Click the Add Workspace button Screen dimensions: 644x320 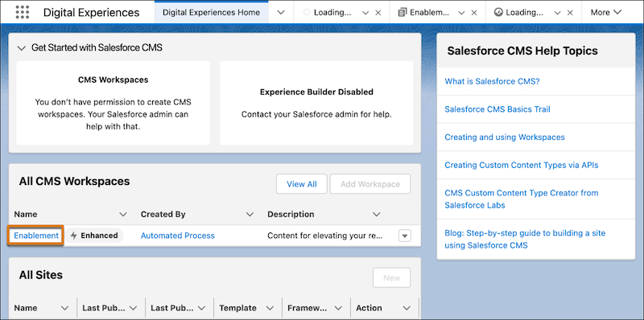pyautogui.click(x=370, y=184)
